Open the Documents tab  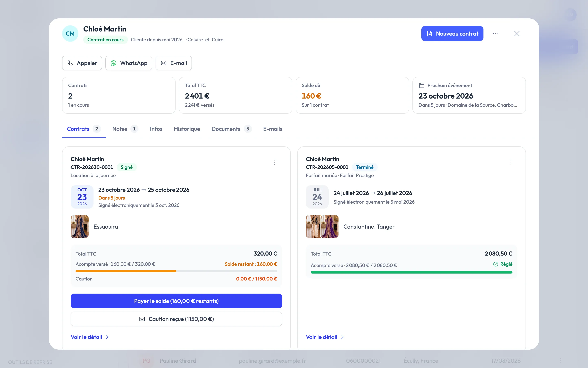click(x=231, y=129)
